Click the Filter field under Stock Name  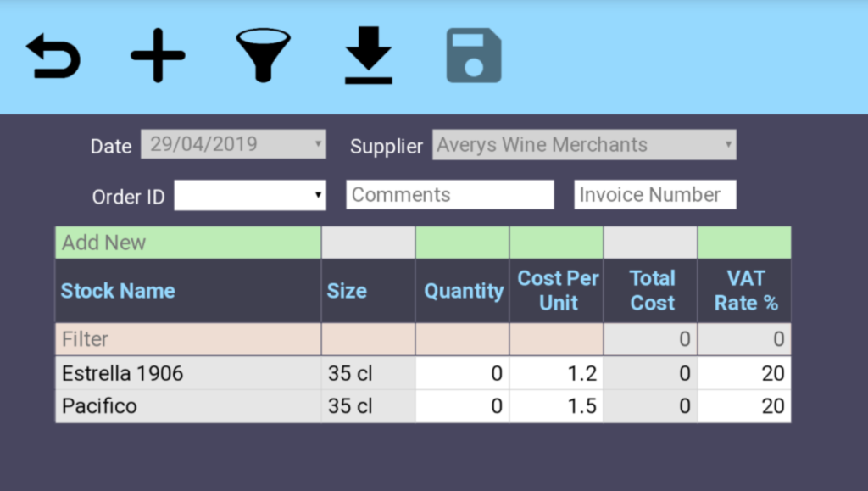tap(188, 339)
